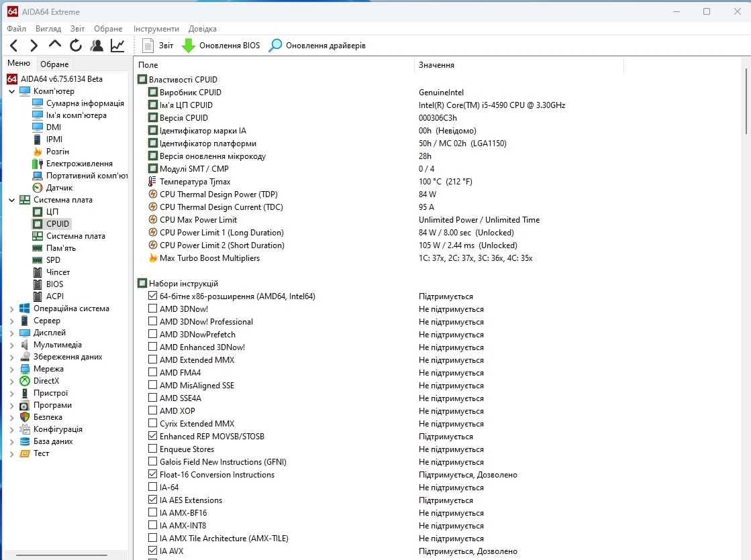Select the Розгін flame icon
The height and width of the screenshot is (560, 751).
pyautogui.click(x=38, y=152)
